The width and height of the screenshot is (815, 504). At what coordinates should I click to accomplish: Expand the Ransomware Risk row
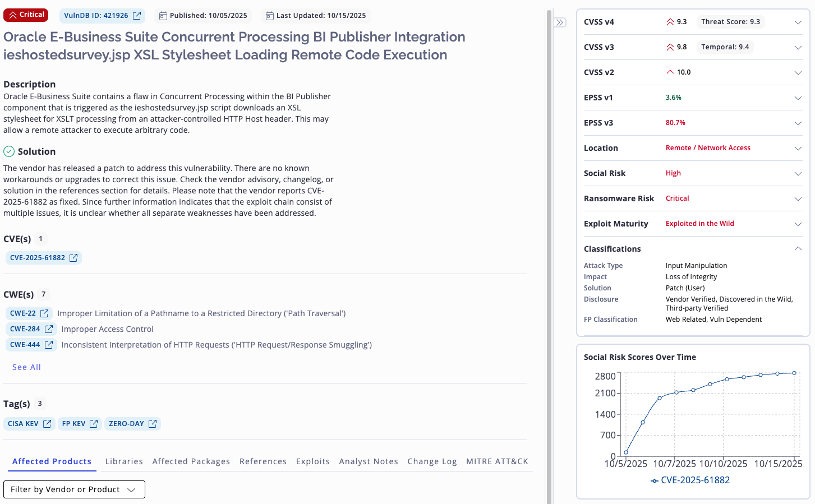(x=798, y=199)
